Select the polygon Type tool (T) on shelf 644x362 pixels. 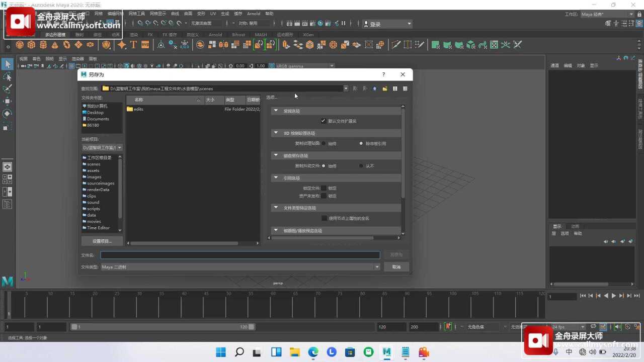click(133, 45)
